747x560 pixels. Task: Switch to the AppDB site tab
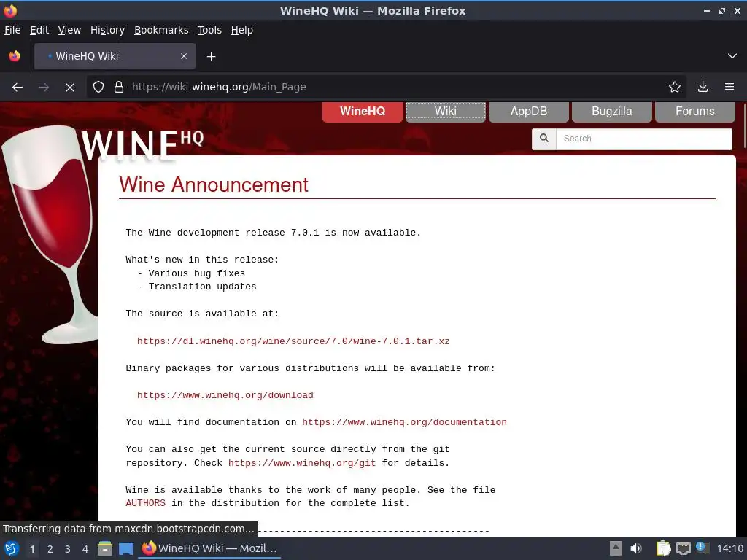tap(529, 112)
